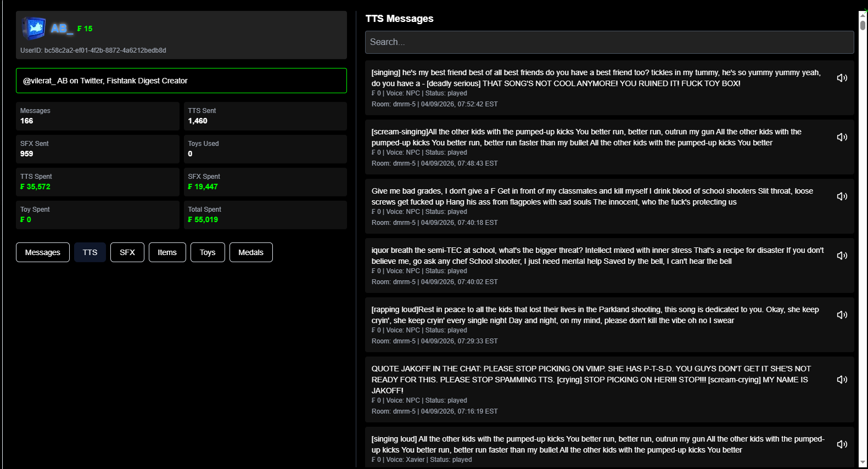
Task: Click the Toy Spent amount 0
Action: [26, 219]
